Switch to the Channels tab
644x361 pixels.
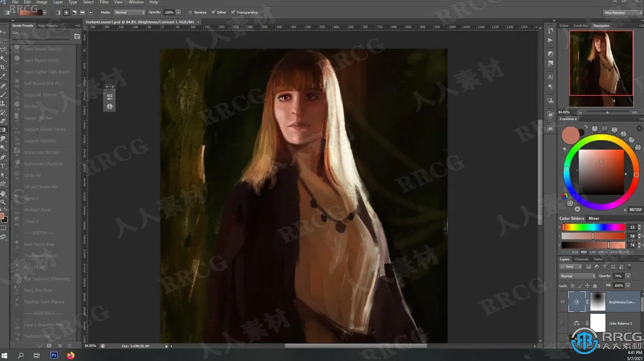[x=581, y=259]
